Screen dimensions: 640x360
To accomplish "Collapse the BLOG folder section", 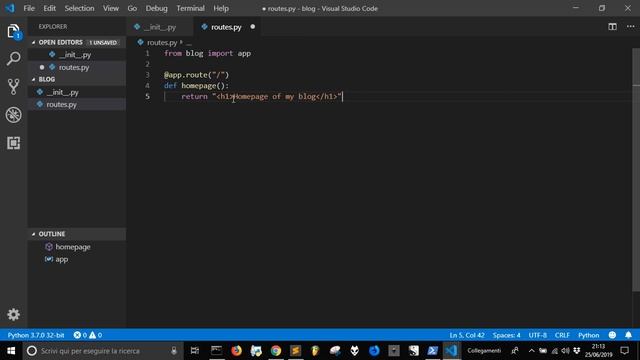I will [34, 79].
